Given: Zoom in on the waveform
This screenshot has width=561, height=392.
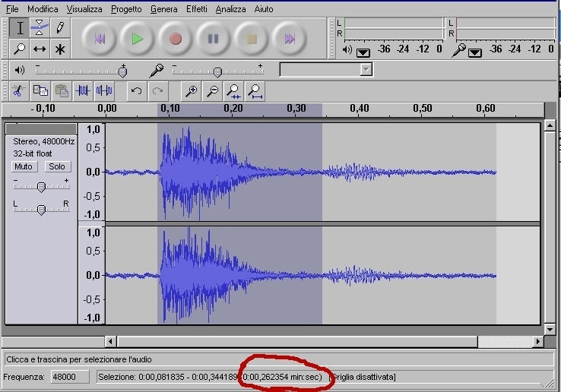Looking at the screenshot, I should tap(191, 91).
